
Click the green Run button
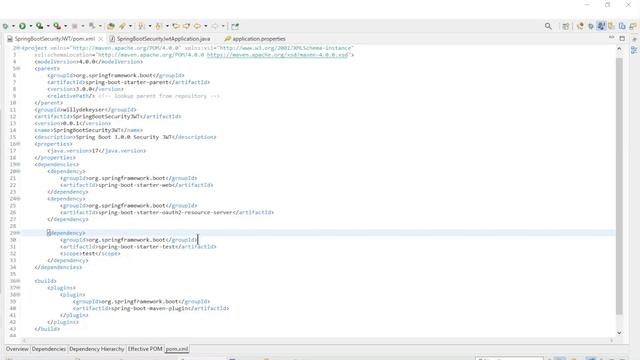[x=22, y=26]
